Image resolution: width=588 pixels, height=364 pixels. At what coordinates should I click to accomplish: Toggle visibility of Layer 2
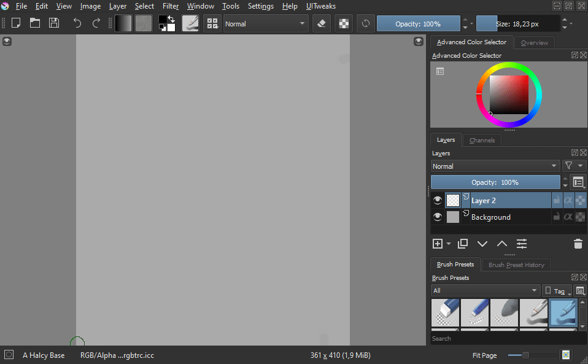pyautogui.click(x=438, y=200)
